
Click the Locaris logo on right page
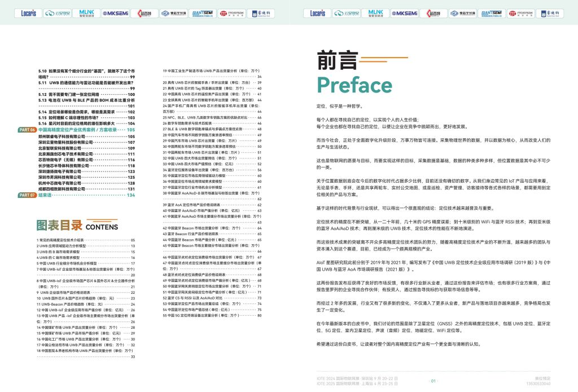coord(317,12)
